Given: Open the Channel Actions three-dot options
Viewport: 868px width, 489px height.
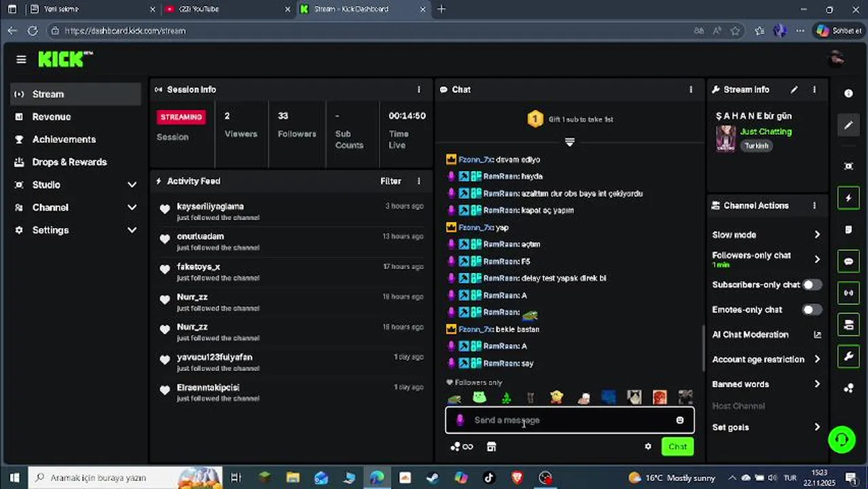Looking at the screenshot, I should click(x=814, y=206).
